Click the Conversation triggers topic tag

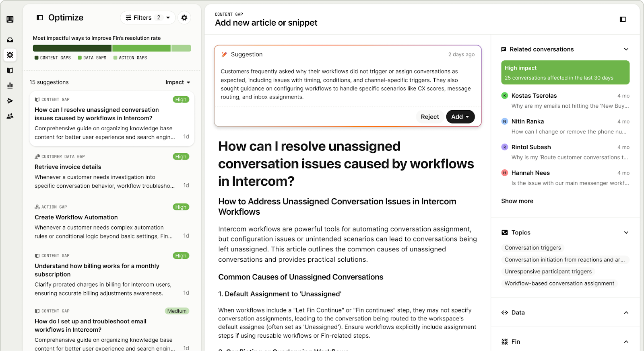click(x=533, y=248)
